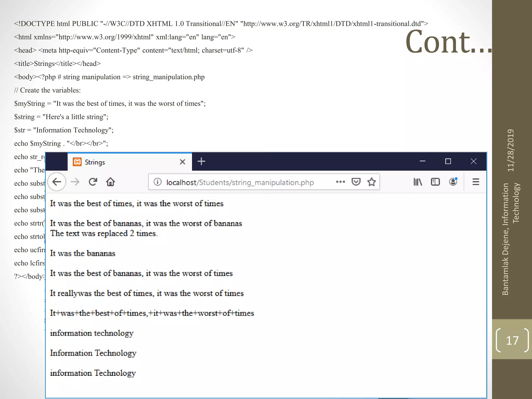
Task: Go to home page icon
Action: (110, 182)
